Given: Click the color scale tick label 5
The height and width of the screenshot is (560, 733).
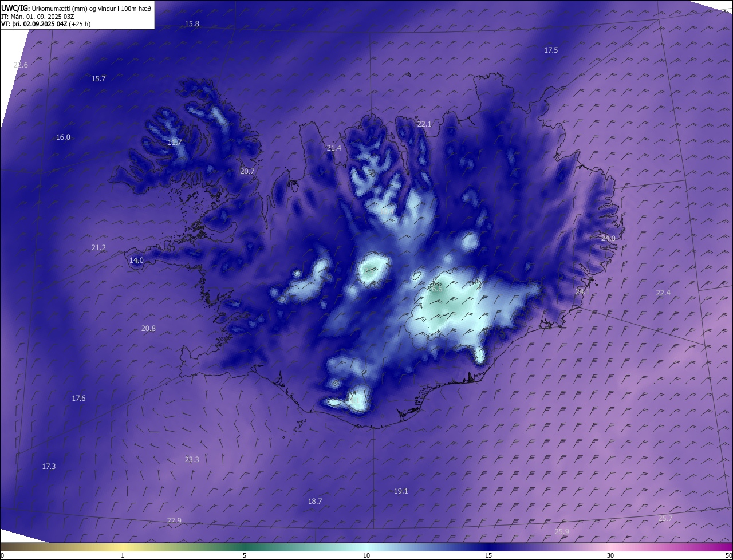Looking at the screenshot, I should coord(245,555).
